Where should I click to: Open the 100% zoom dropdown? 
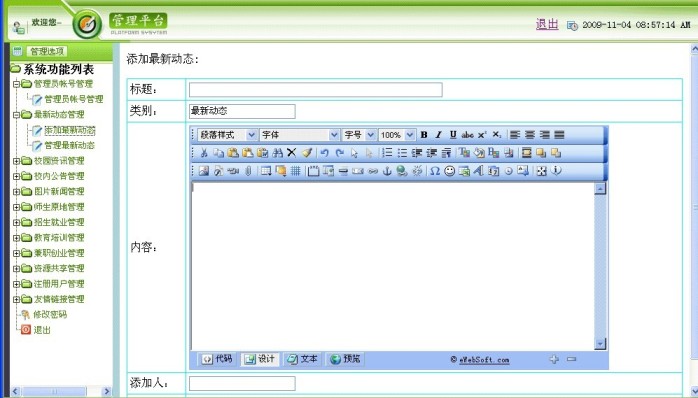tap(397, 134)
